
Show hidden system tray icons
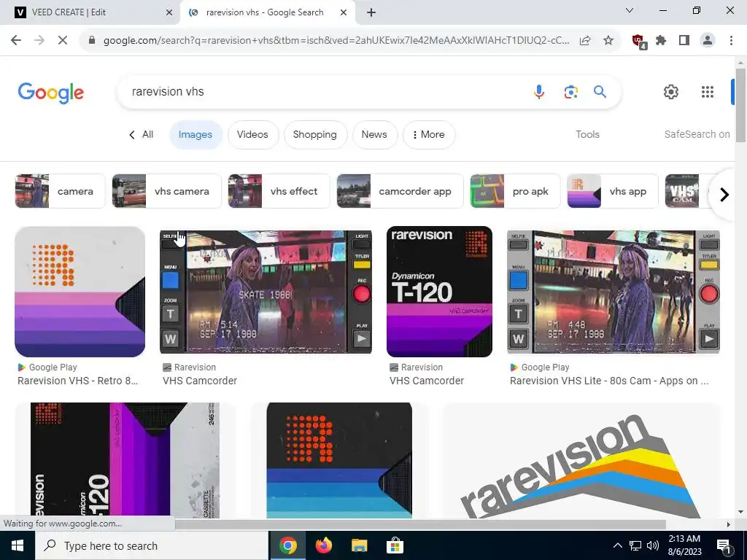617,545
